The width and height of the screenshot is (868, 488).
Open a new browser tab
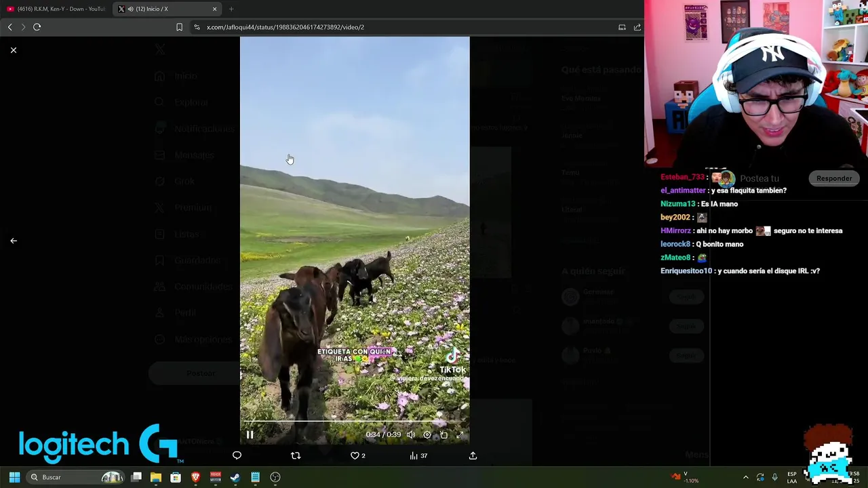[x=231, y=9]
